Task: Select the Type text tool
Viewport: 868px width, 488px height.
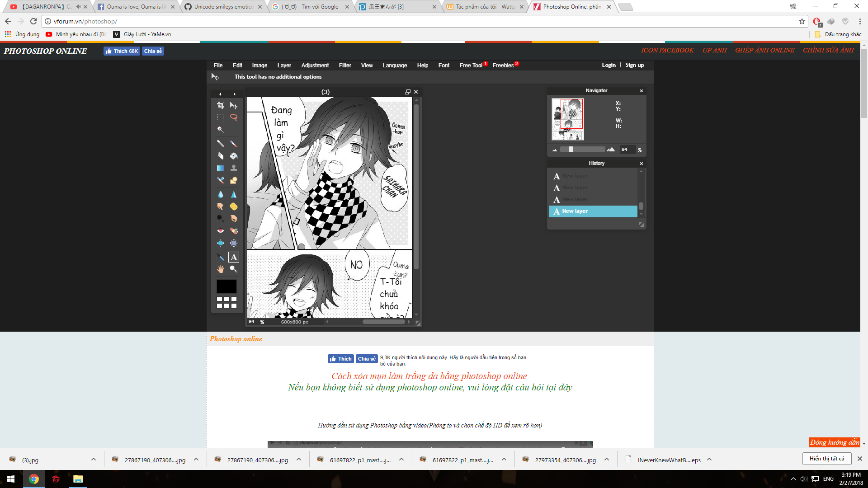Action: coord(234,257)
